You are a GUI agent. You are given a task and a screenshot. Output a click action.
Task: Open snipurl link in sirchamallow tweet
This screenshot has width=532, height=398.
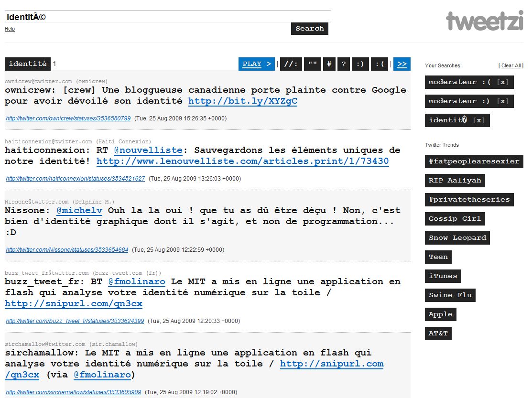coord(331,364)
